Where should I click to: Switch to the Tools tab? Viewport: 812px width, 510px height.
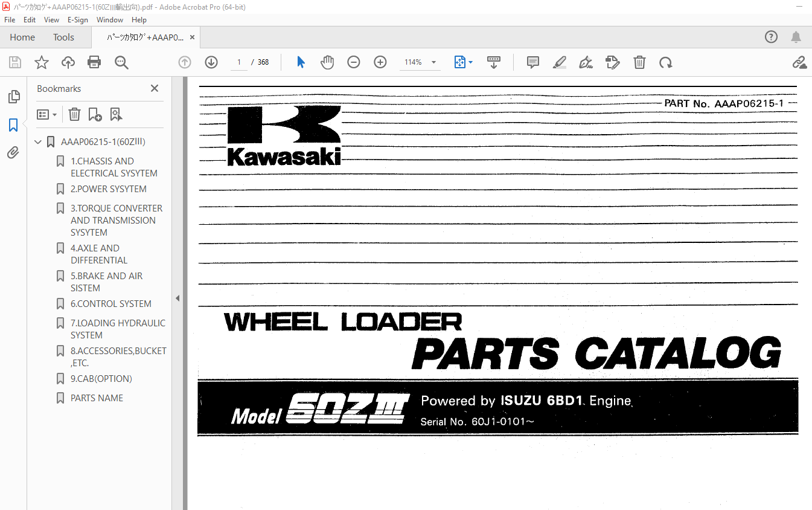pos(63,37)
